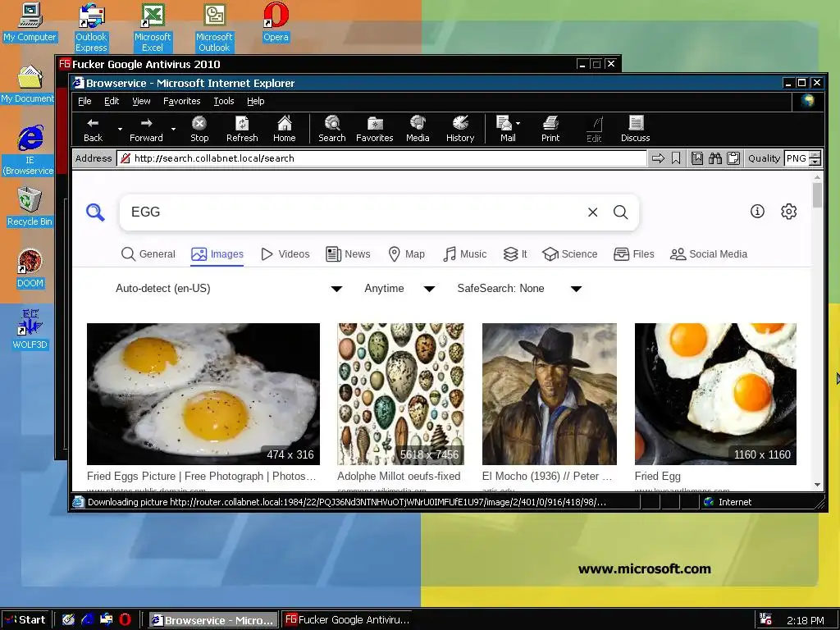Viewport: 840px width, 630px height.
Task: Open Auto-detect (en-US) language dropdown
Action: point(229,289)
